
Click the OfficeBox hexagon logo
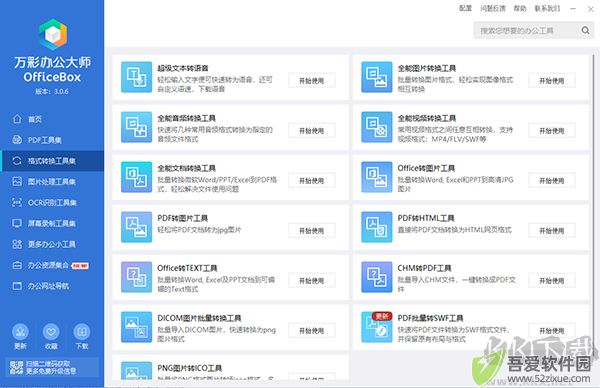[53, 34]
